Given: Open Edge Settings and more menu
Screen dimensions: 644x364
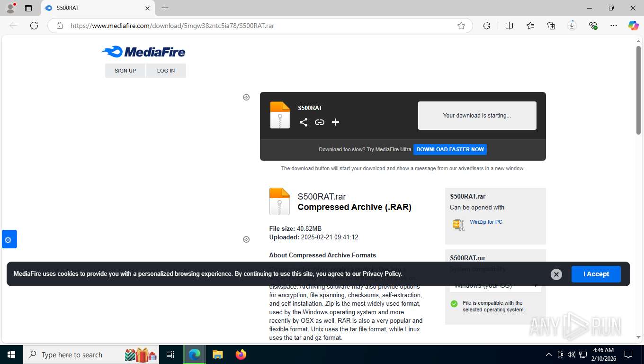Looking at the screenshot, I should point(614,26).
